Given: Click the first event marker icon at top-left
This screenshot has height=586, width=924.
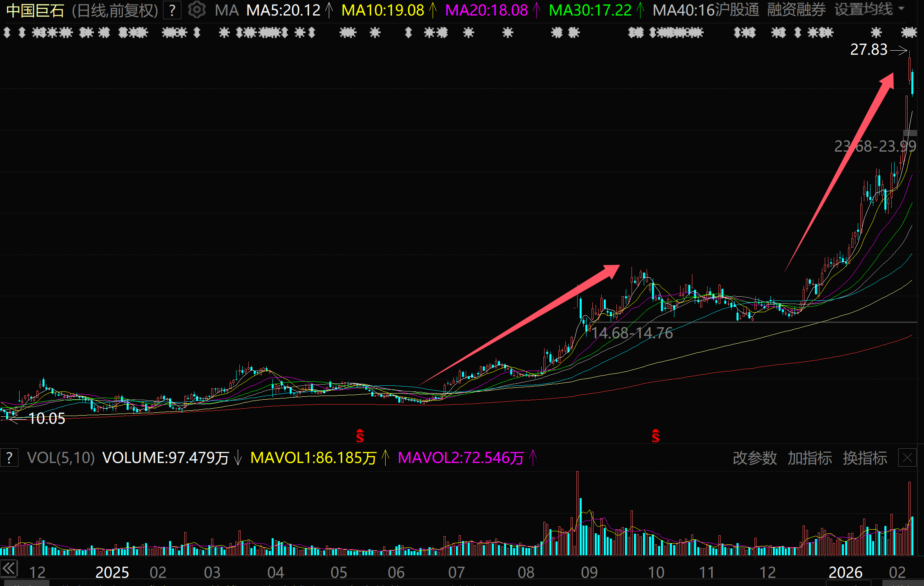Looking at the screenshot, I should 7,32.
